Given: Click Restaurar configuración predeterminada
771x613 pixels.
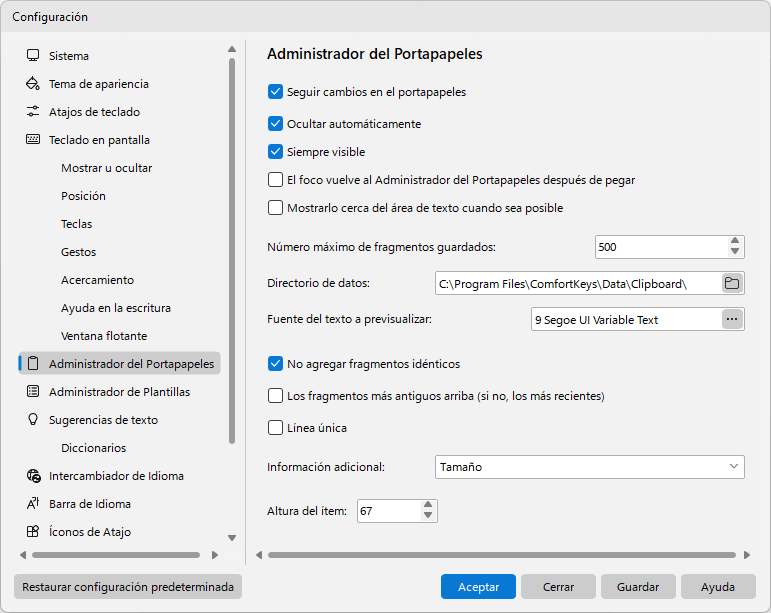Looking at the screenshot, I should pyautogui.click(x=128, y=586).
